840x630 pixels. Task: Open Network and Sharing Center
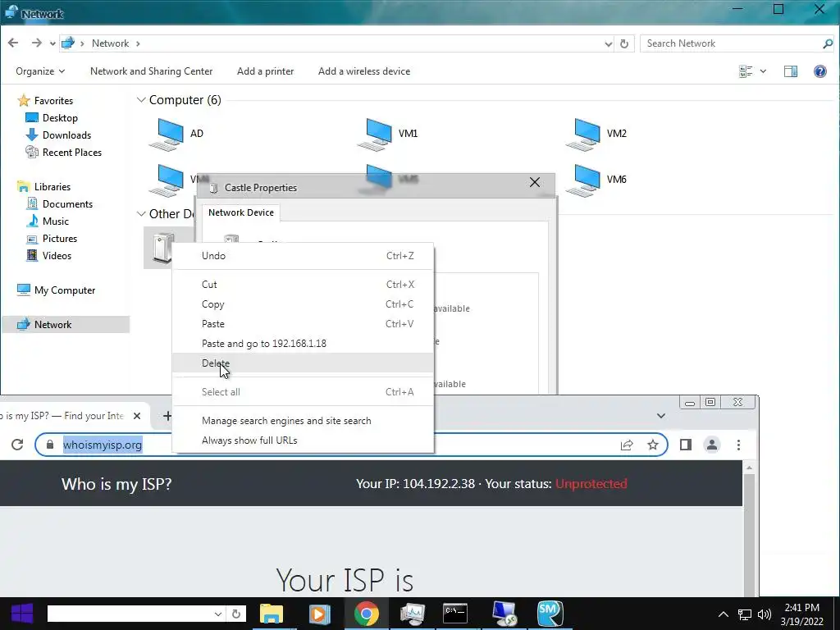pos(151,71)
